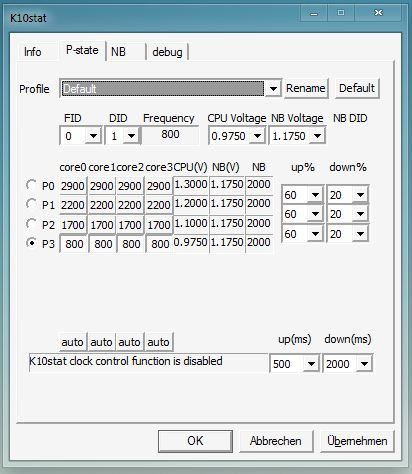This screenshot has height=474, width=412.
Task: Click P3 core2 800 button
Action: tap(131, 244)
